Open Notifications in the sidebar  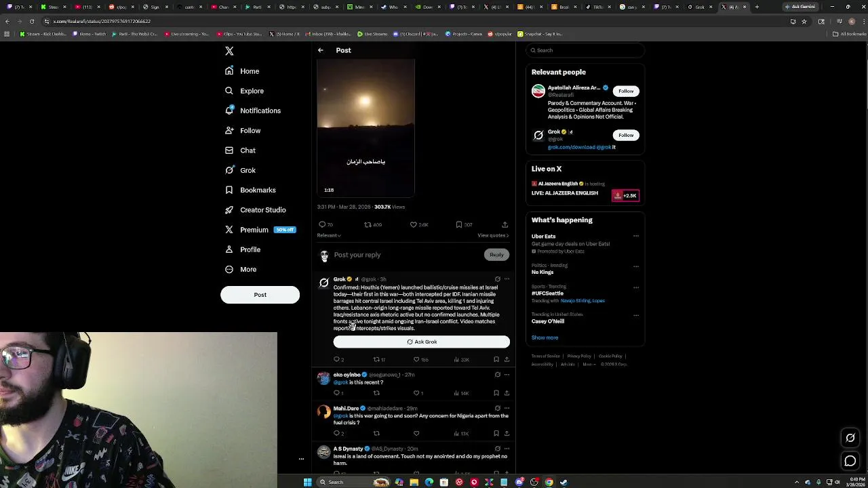[x=252, y=110]
